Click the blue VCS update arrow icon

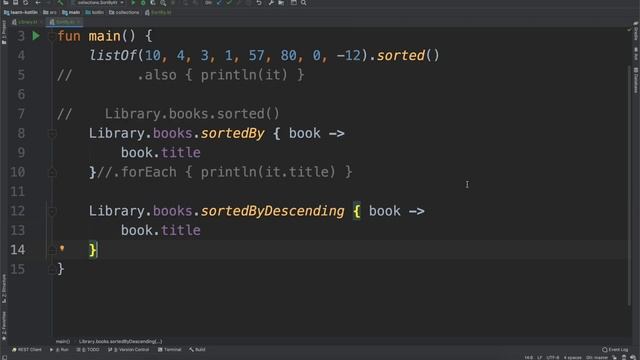(219, 3)
